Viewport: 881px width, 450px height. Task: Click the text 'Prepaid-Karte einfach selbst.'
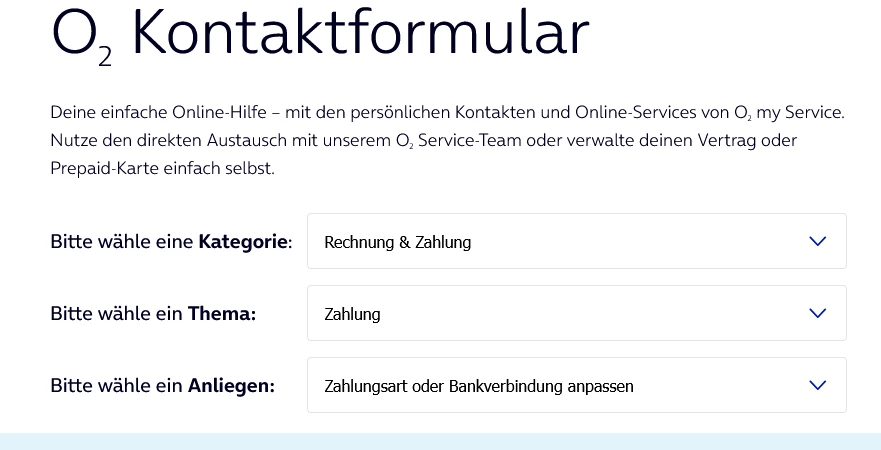[162, 168]
